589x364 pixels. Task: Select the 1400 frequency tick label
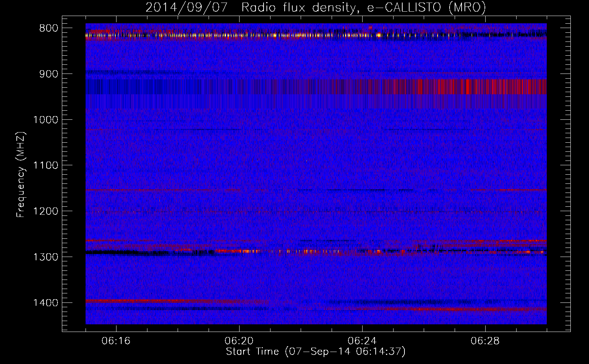click(x=46, y=303)
